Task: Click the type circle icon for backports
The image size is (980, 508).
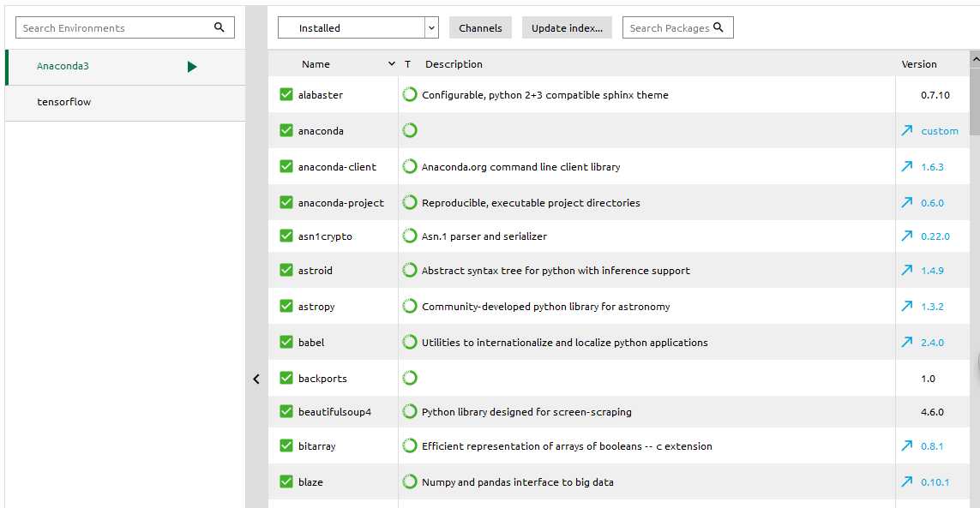Action: click(409, 378)
